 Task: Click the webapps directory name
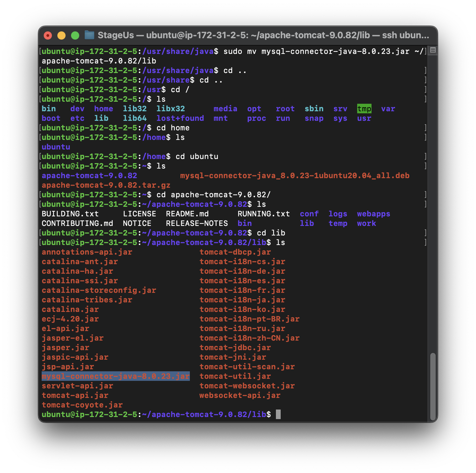tap(374, 214)
